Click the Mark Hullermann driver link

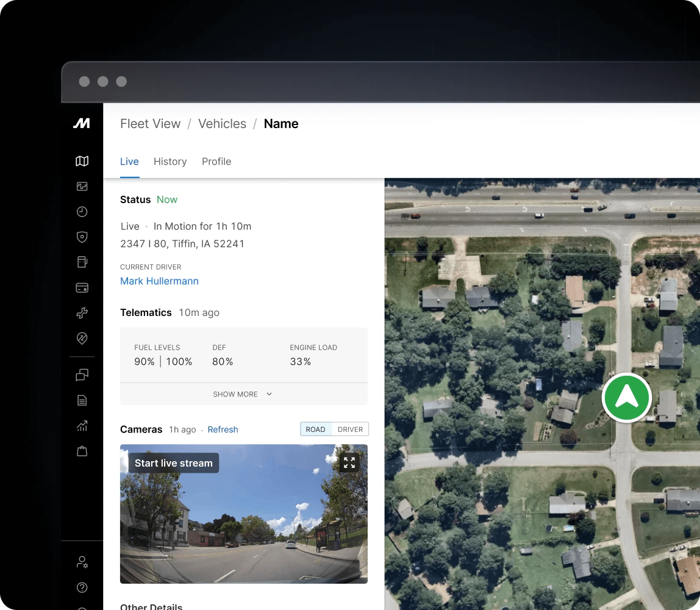(x=159, y=281)
